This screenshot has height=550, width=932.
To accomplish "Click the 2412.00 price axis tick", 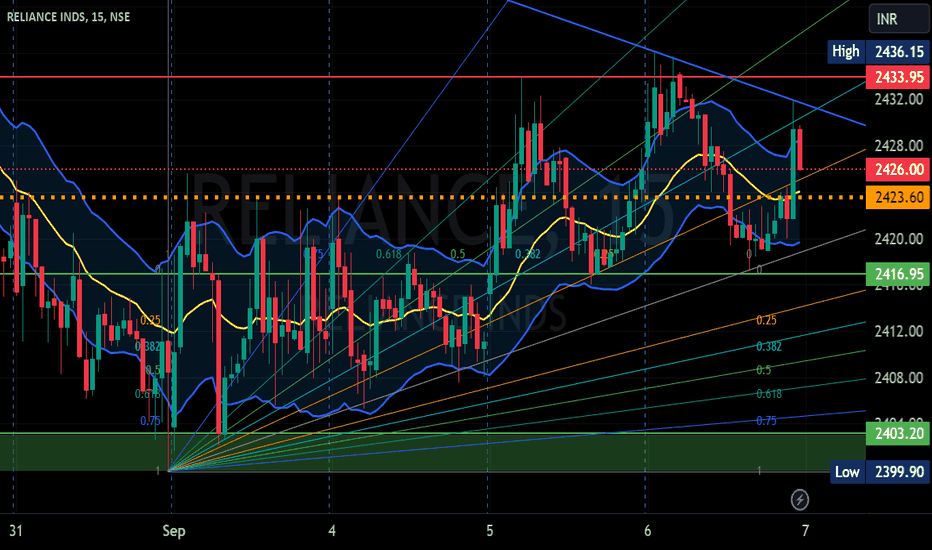I will click(x=898, y=331).
